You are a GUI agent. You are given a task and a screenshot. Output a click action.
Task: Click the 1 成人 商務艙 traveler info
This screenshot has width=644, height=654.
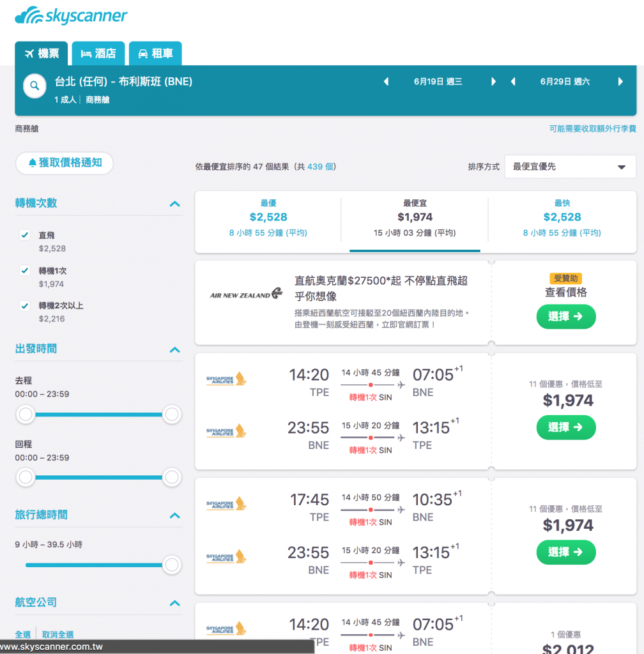tap(82, 100)
